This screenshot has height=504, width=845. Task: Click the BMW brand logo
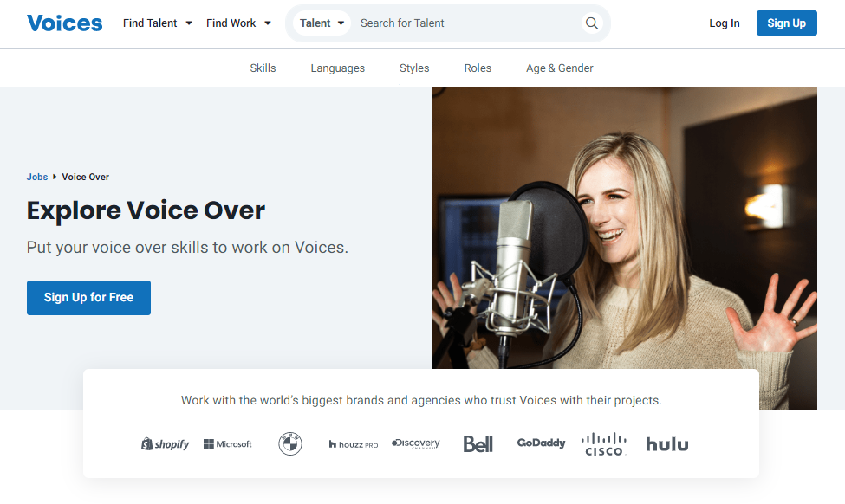290,444
